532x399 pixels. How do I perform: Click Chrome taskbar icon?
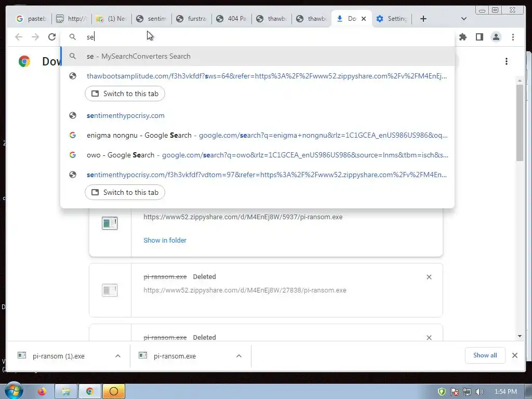tap(89, 392)
